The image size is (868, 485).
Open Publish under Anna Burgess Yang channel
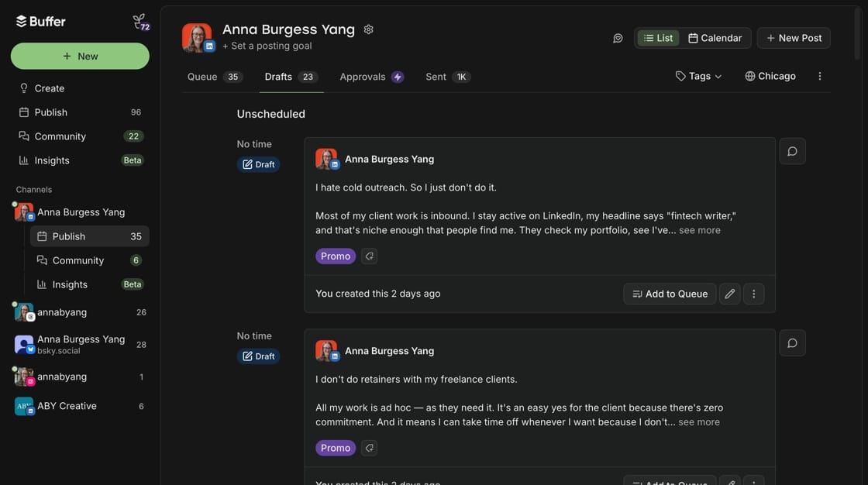[90, 236]
